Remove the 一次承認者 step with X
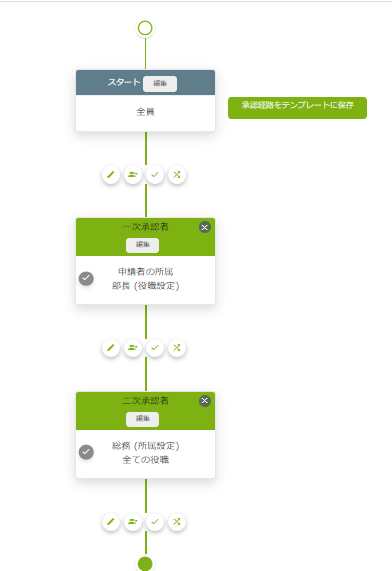The image size is (392, 571). pos(205,227)
